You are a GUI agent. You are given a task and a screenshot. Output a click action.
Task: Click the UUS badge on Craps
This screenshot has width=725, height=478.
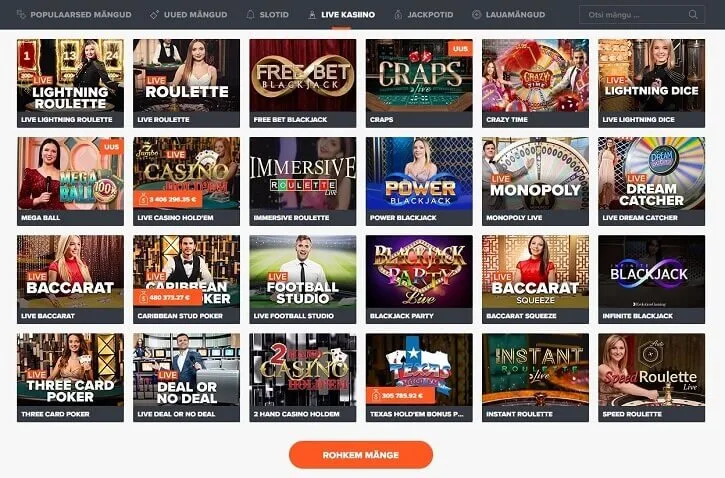(x=460, y=48)
